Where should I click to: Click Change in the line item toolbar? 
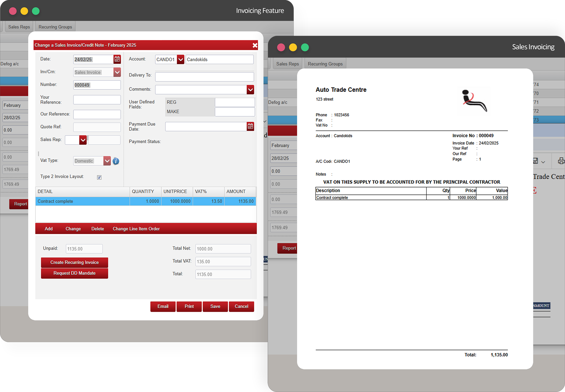(73, 229)
